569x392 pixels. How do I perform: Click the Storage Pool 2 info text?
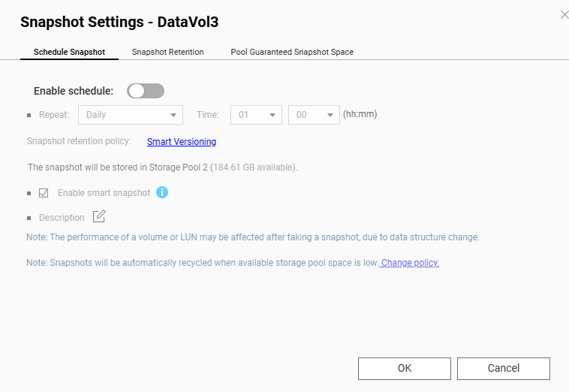(x=162, y=167)
